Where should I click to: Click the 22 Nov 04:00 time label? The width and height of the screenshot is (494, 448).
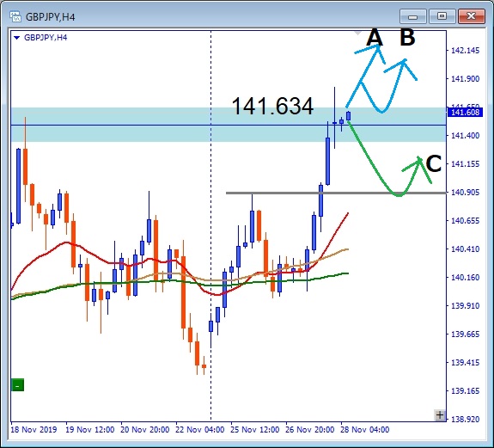pos(200,430)
